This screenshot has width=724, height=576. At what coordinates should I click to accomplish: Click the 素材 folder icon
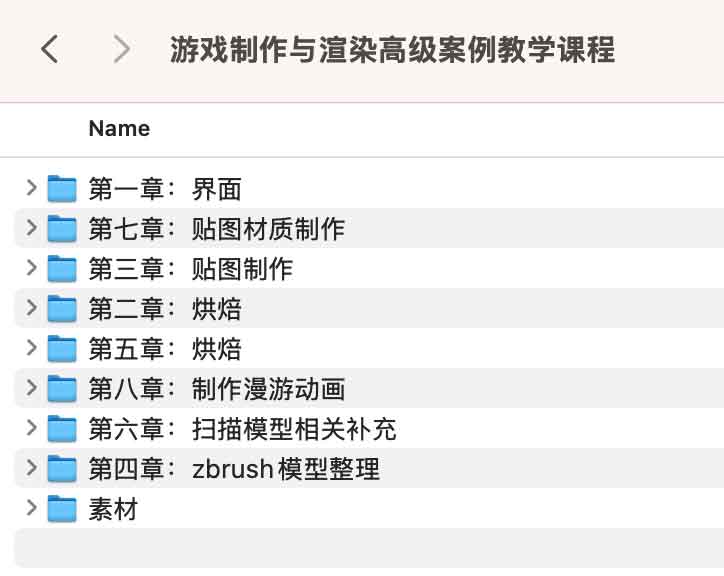tap(63, 508)
